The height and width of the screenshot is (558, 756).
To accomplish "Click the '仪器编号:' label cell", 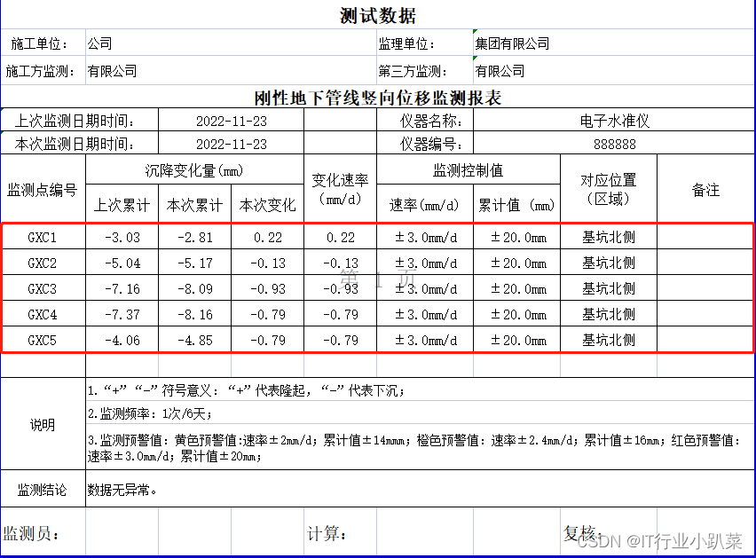I will [x=425, y=144].
